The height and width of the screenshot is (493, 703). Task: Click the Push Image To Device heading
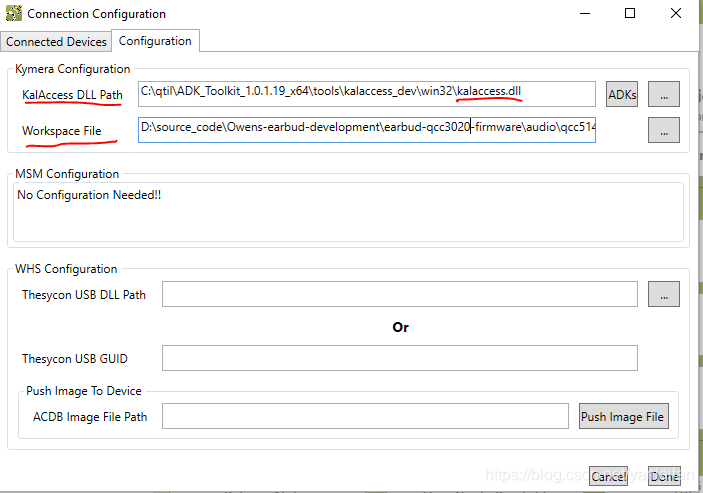tap(84, 391)
